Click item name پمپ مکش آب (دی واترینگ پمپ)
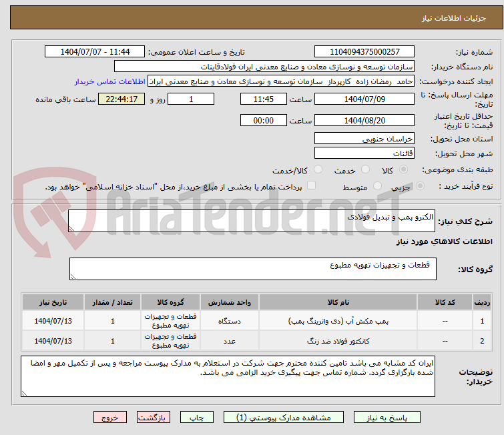 click(338, 321)
